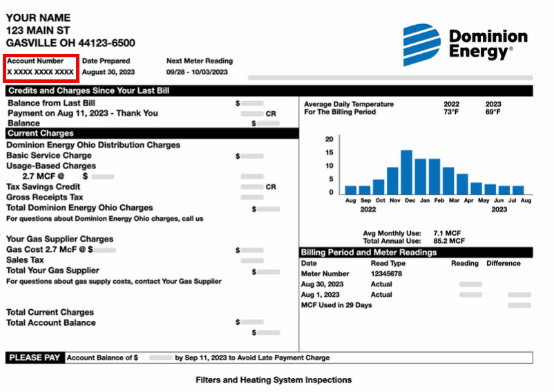The height and width of the screenshot is (392, 554).
Task: Click the "Date Prepared" label
Action: pyautogui.click(x=106, y=61)
